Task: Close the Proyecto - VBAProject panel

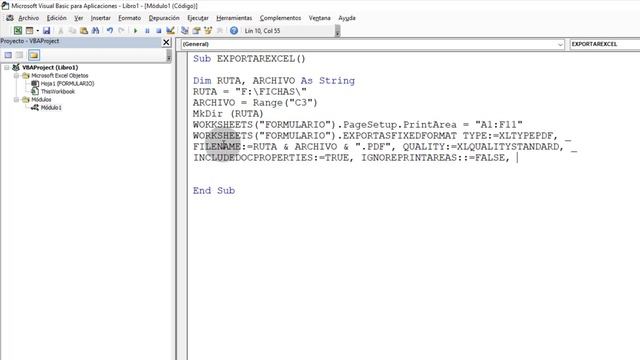Action: pos(166,42)
